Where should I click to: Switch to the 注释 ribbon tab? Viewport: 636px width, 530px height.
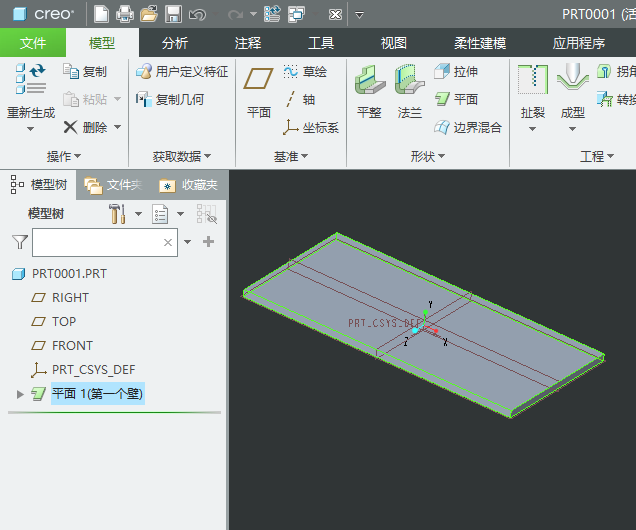click(x=248, y=43)
